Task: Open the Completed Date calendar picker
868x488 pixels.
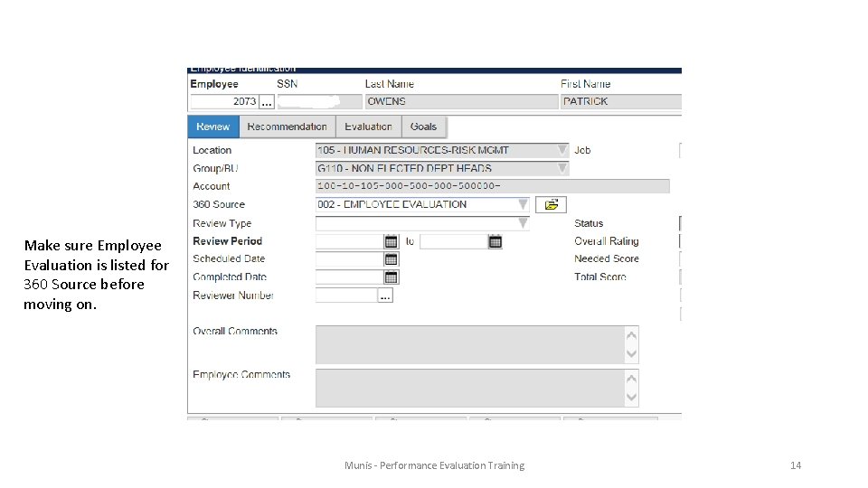Action: [391, 277]
